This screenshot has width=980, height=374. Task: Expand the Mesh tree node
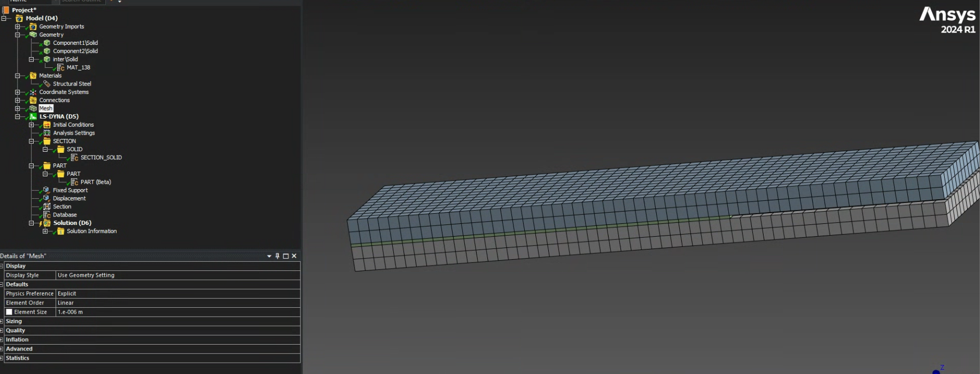(x=18, y=108)
